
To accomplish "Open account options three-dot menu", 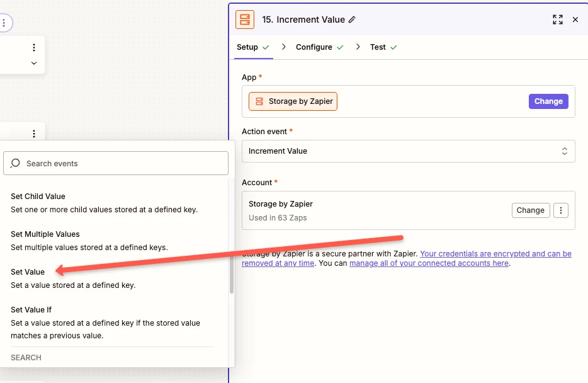I will (561, 210).
